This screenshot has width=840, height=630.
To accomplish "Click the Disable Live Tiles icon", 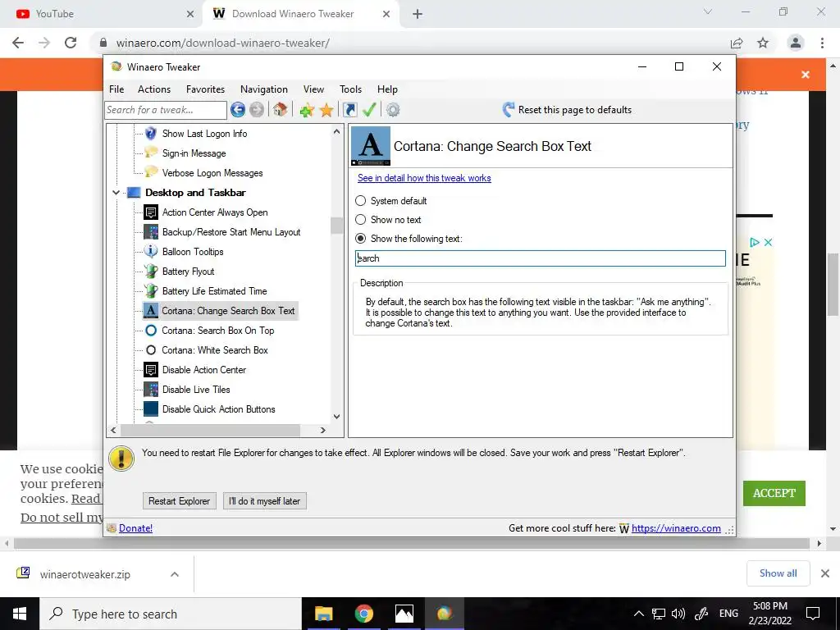I will point(151,390).
